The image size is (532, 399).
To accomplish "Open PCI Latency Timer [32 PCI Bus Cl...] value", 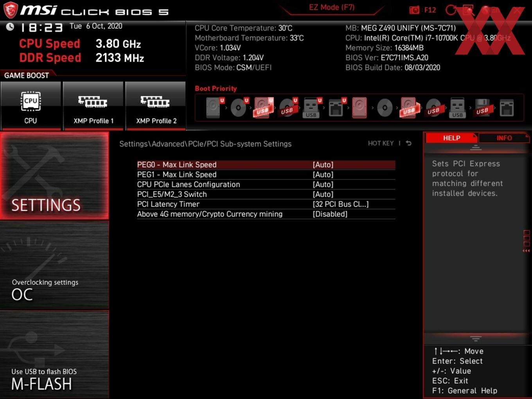I will coord(341,204).
